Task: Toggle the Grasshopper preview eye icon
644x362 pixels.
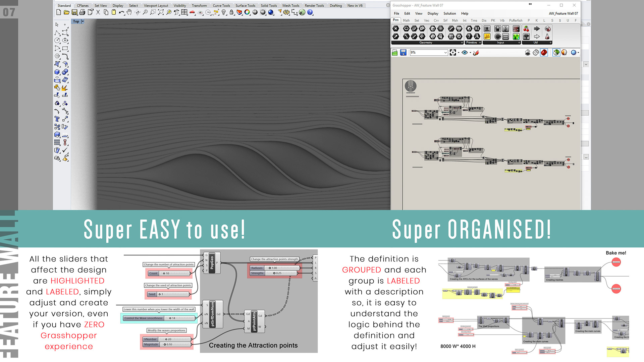Action: (x=465, y=53)
